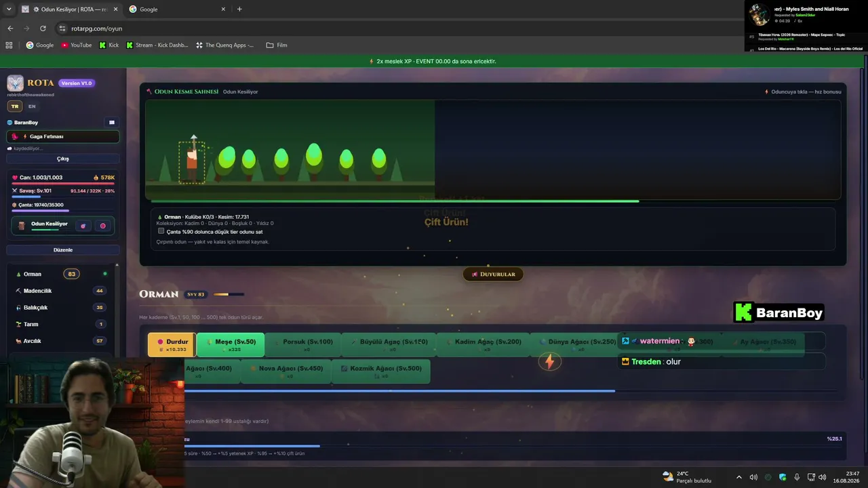Click the gold 578K currency amount
This screenshot has width=868, height=488.
point(104,177)
